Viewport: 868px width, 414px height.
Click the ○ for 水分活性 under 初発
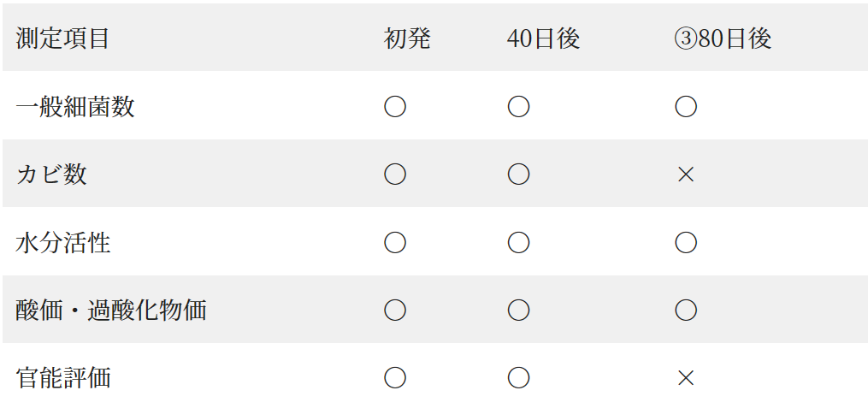[x=394, y=243]
